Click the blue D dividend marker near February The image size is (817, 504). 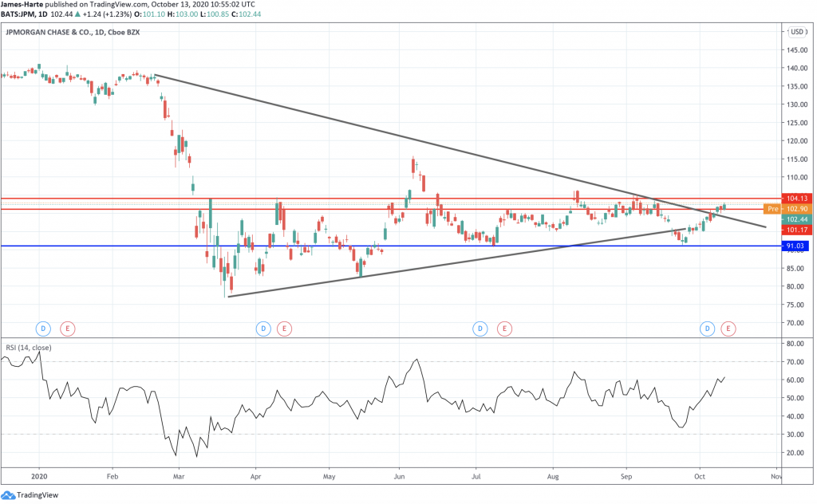coord(41,328)
